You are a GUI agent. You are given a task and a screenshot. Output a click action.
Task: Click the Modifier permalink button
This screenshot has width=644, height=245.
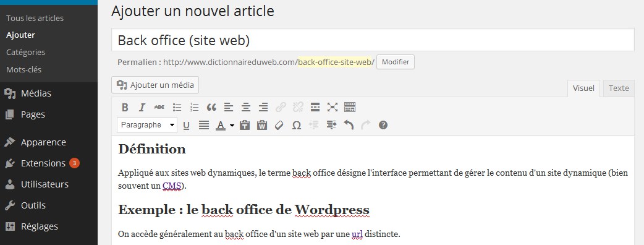point(396,62)
